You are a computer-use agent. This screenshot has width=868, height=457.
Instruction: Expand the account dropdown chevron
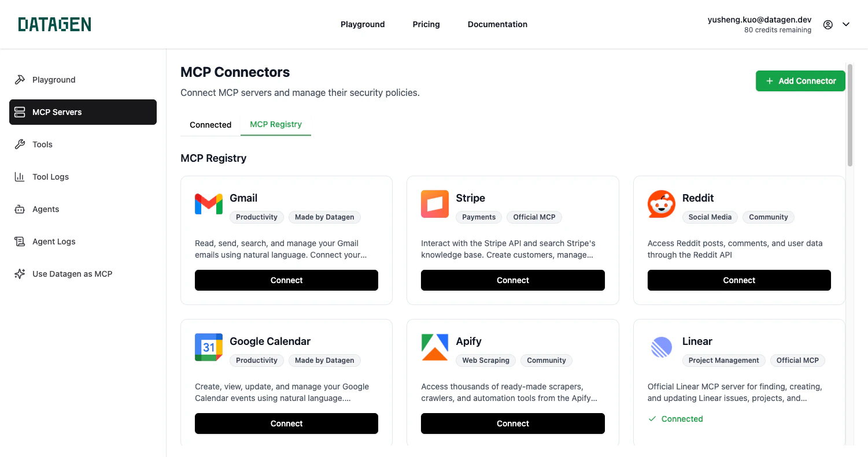click(x=846, y=24)
